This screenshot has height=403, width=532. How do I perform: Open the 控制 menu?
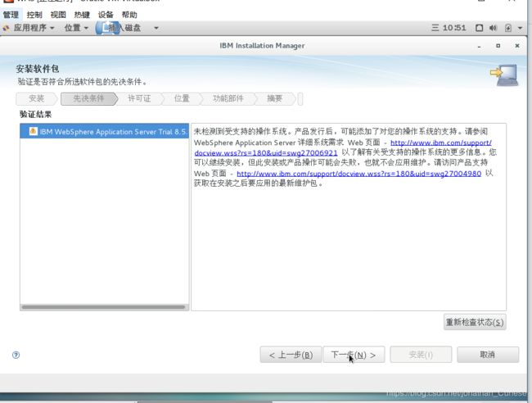point(34,15)
